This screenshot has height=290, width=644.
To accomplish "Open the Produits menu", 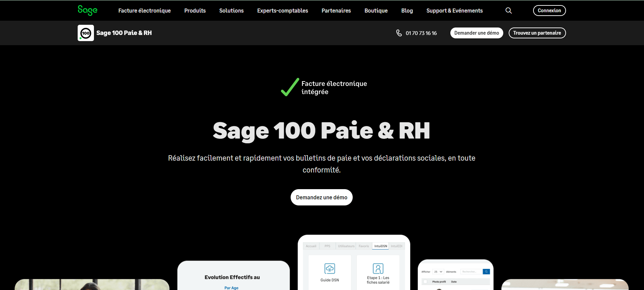I will tap(195, 11).
